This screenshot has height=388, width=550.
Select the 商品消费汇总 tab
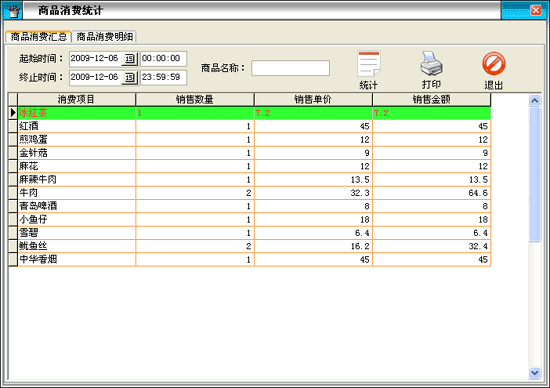click(x=39, y=36)
